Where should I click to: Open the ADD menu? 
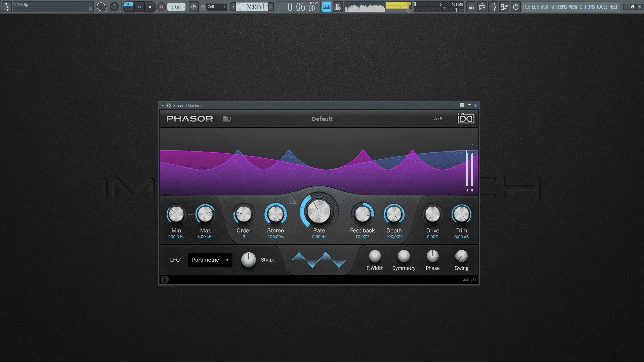click(x=545, y=7)
